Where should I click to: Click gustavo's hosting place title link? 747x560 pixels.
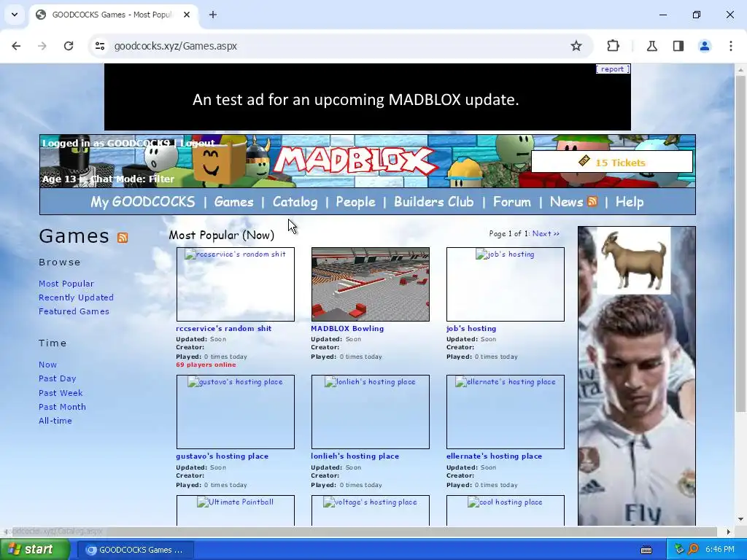coord(222,456)
